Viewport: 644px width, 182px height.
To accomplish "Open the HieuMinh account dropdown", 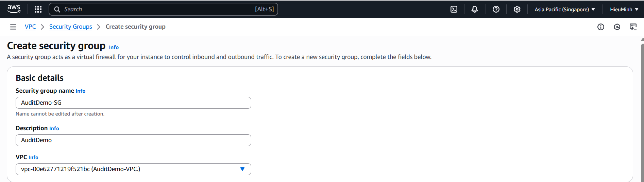I will (x=624, y=9).
